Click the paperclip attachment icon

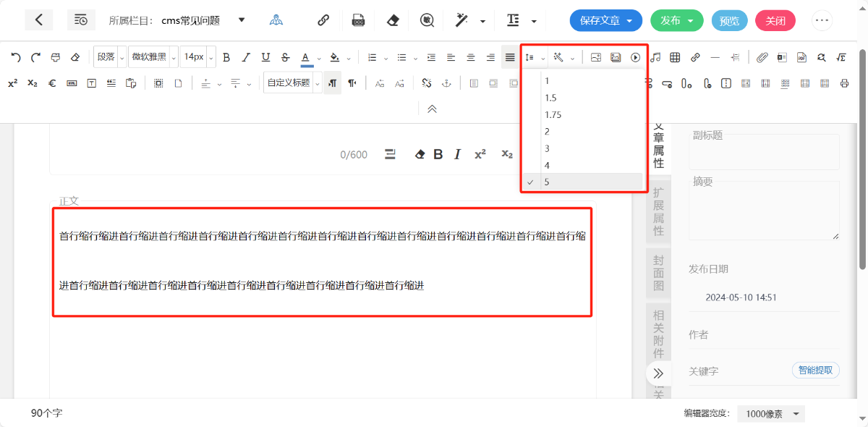pos(762,57)
